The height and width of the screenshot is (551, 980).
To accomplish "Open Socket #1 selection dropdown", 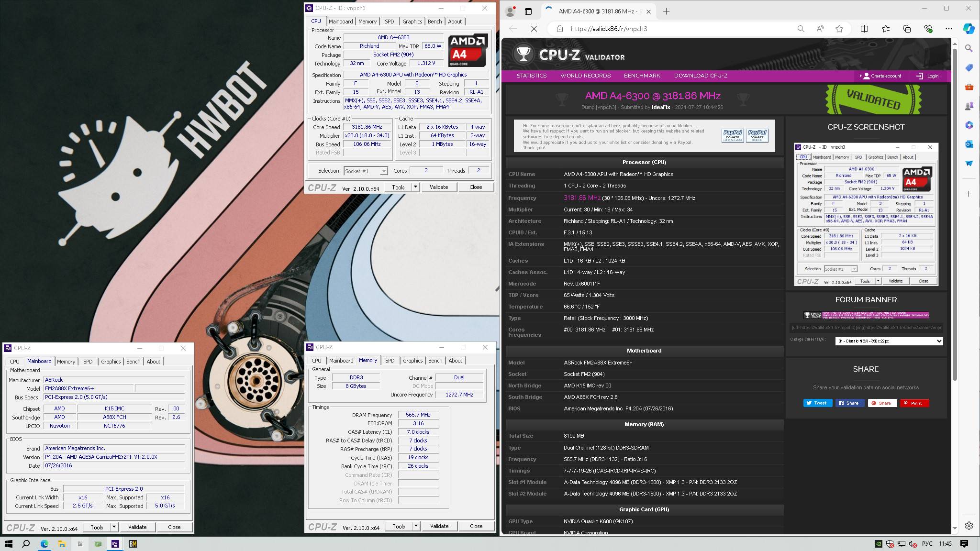I will tap(365, 171).
